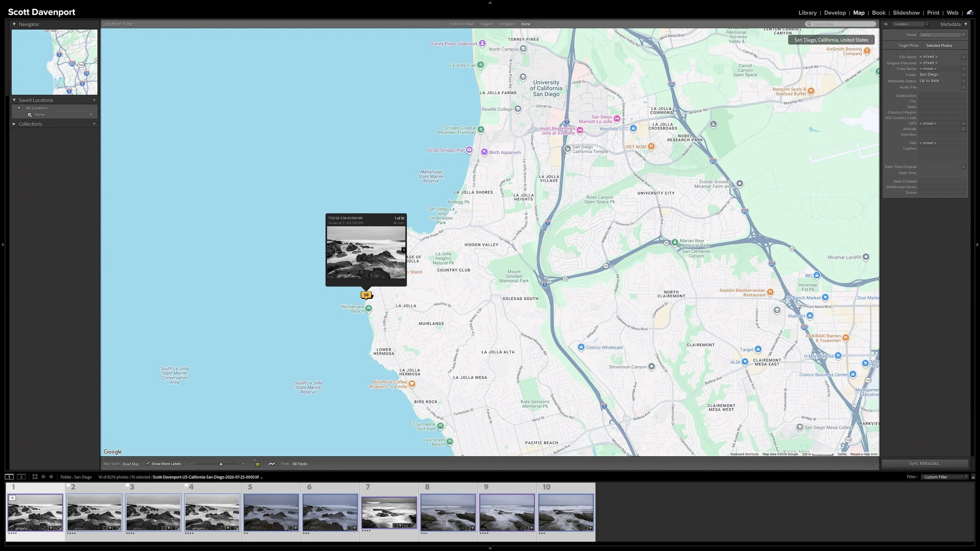Click the next photo arrow in map preview popup
Image resolution: width=980 pixels, height=551 pixels.
click(403, 250)
